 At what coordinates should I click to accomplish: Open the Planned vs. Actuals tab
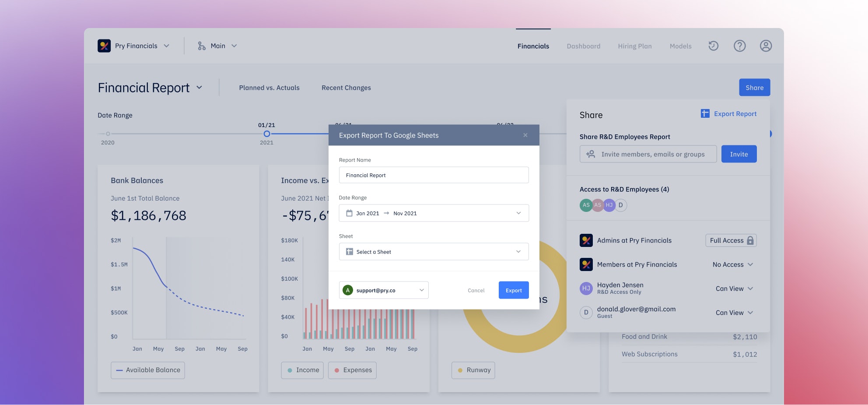pos(269,88)
